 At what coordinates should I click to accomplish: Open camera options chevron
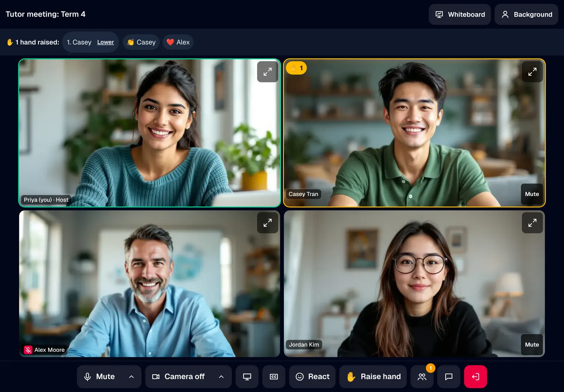[221, 376]
